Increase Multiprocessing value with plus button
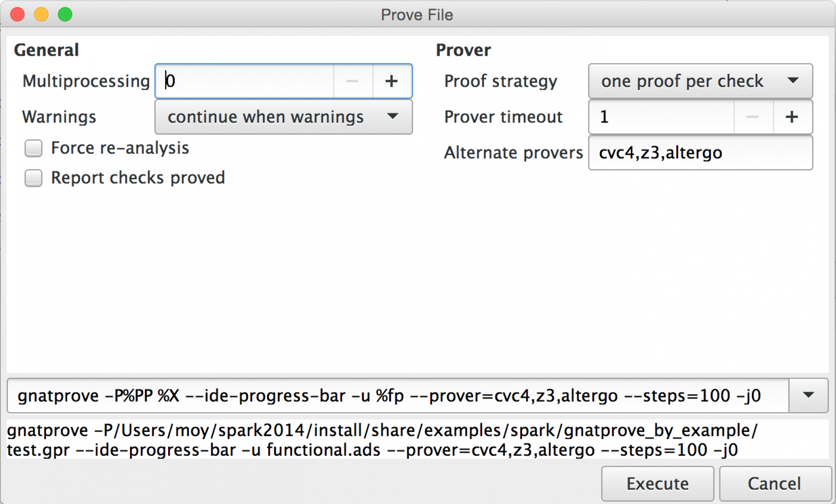Image resolution: width=836 pixels, height=504 pixels. point(392,81)
